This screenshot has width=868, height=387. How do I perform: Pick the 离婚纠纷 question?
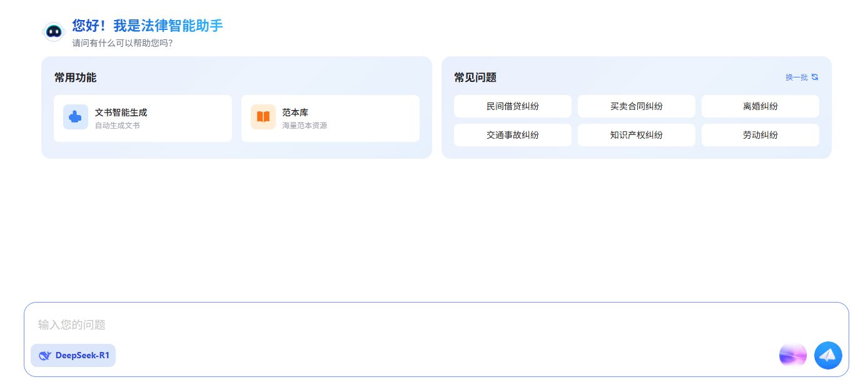(x=760, y=106)
